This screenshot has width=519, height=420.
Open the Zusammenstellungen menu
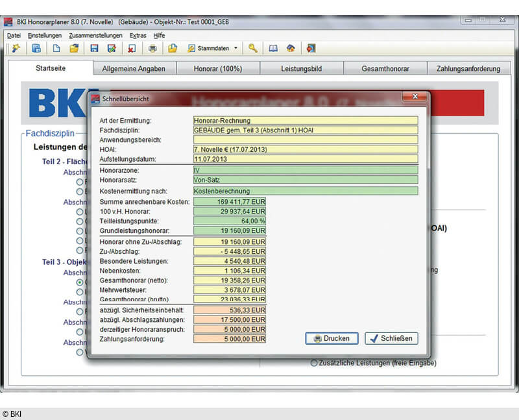[95, 36]
